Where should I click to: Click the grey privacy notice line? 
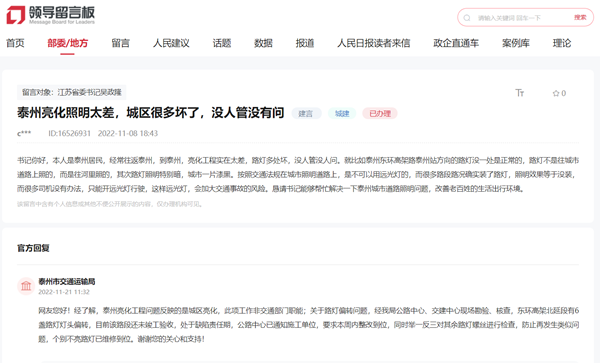109,204
